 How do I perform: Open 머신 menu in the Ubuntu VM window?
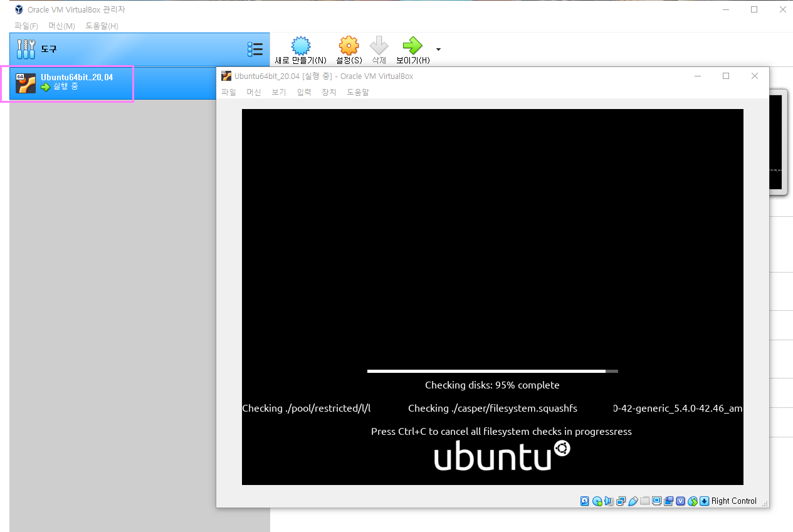(x=254, y=92)
